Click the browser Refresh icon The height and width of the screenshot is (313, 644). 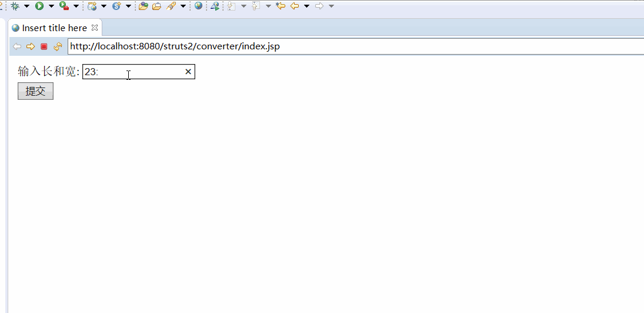point(58,46)
